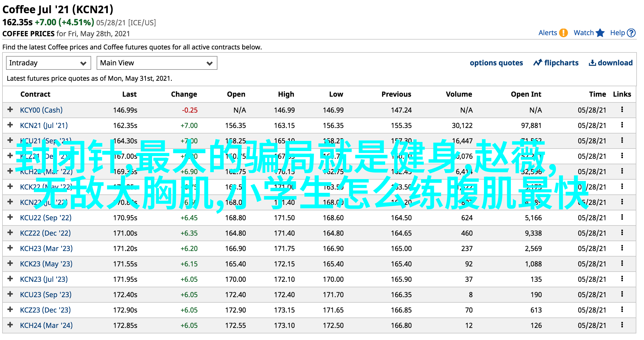Screen dimensions: 644x340
Task: Click the flipcharts chart icon
Action: [x=537, y=63]
